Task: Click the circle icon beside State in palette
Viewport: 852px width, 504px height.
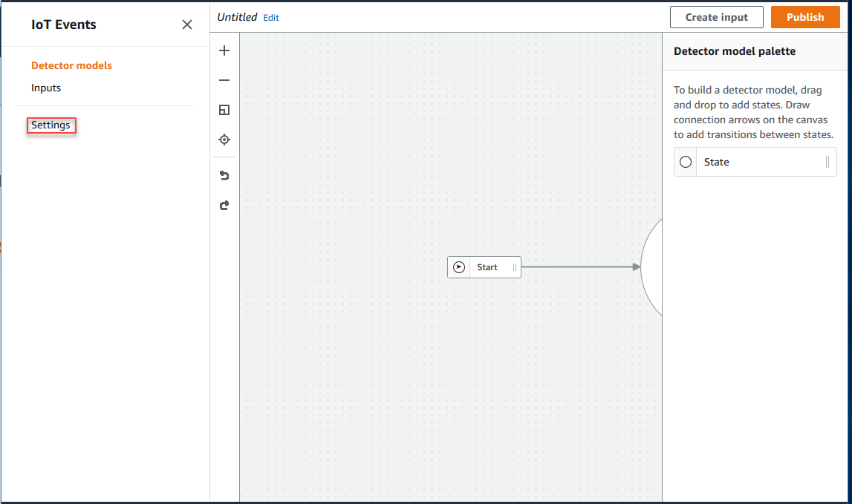Action: pyautogui.click(x=686, y=162)
